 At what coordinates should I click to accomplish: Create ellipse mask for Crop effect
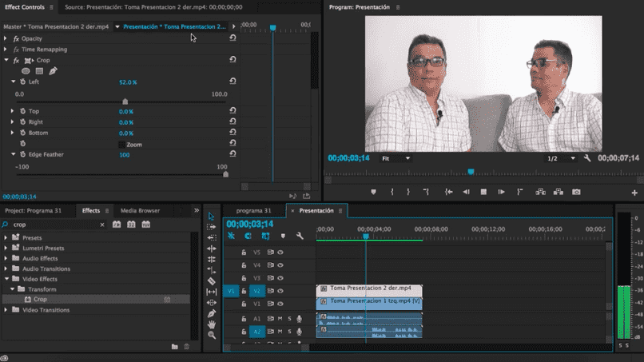(26, 71)
